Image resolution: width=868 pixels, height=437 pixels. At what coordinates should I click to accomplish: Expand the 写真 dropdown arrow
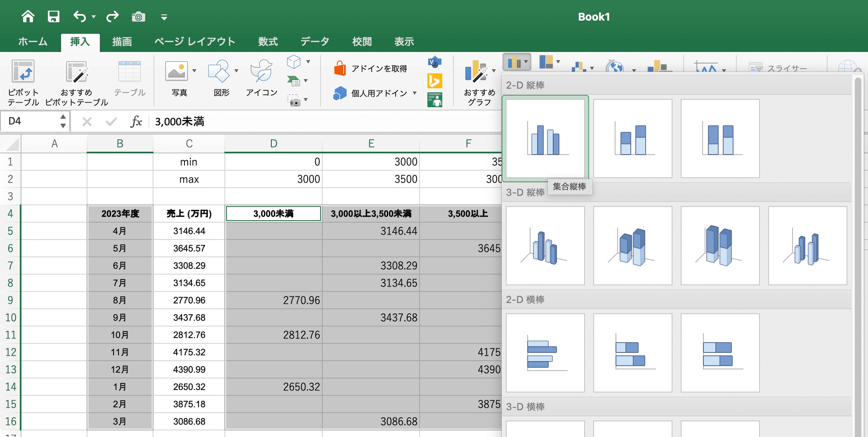pyautogui.click(x=194, y=71)
